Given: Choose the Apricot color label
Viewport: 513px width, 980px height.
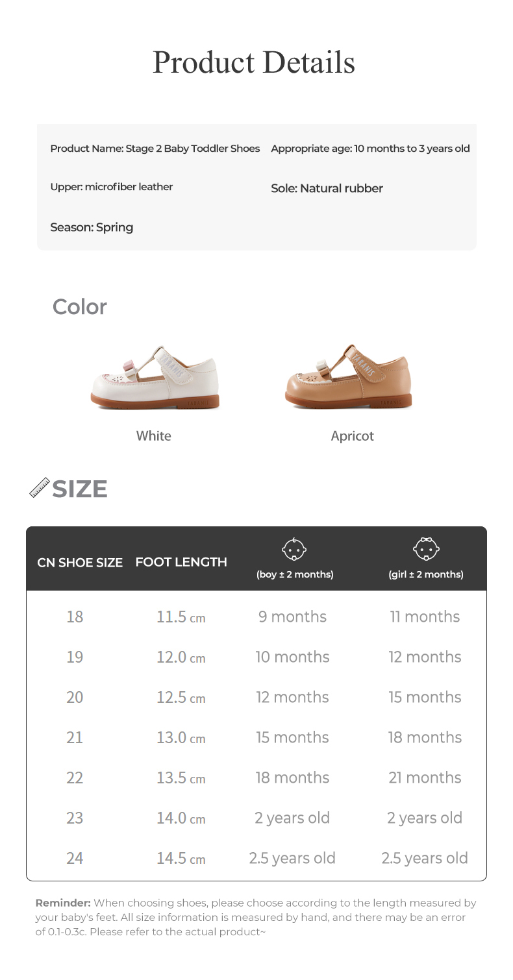Looking at the screenshot, I should tap(352, 436).
